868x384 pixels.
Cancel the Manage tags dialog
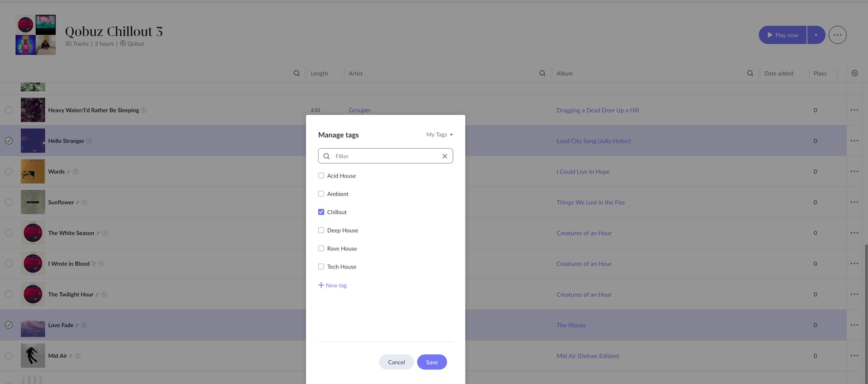click(396, 362)
